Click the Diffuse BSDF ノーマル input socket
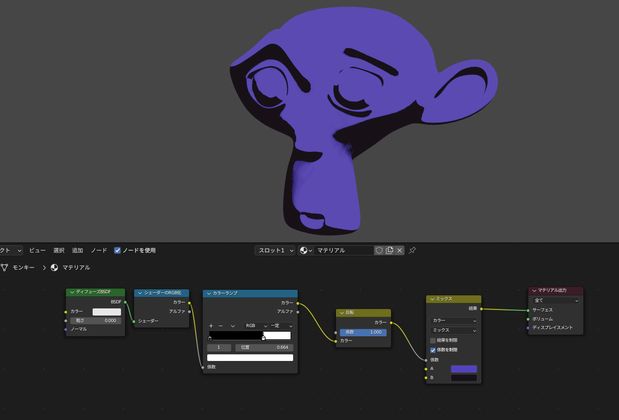 (x=66, y=329)
